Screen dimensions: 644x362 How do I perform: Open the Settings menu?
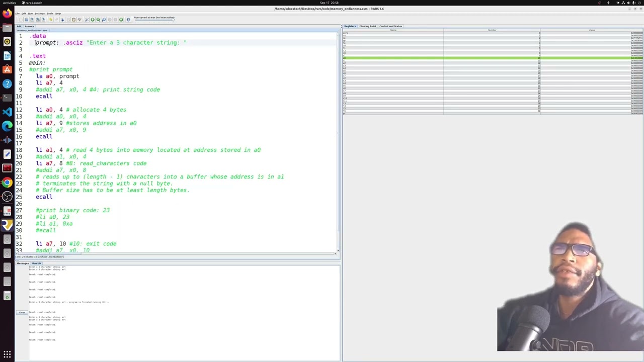pos(40,14)
